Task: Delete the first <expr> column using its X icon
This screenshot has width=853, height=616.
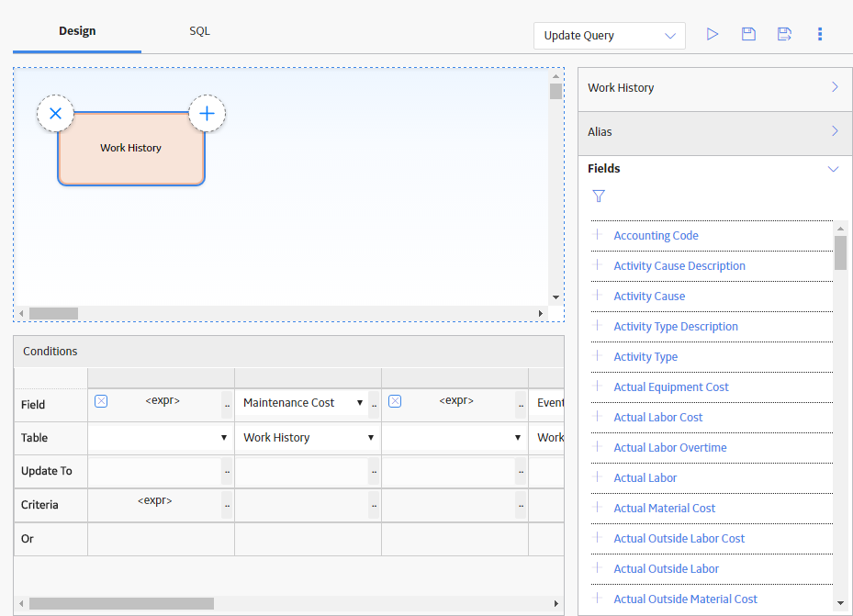Action: (101, 401)
